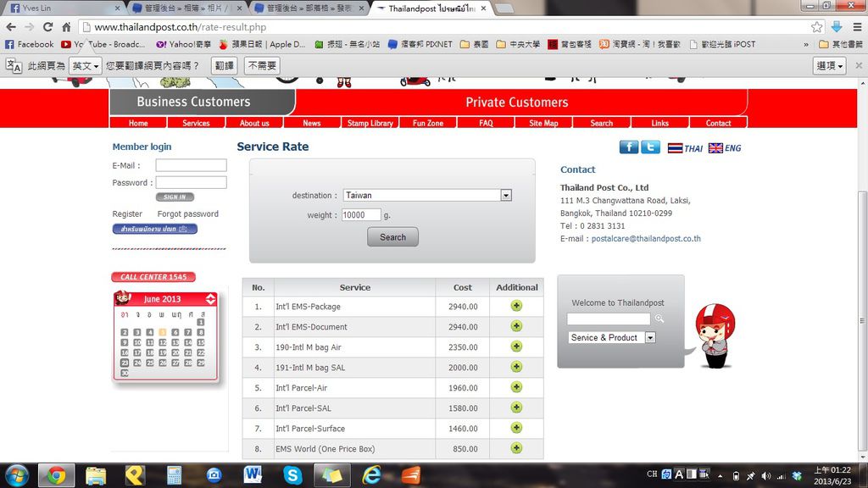Click the 翻譯 translate button
Screen dimensions: 868x488
(x=224, y=66)
